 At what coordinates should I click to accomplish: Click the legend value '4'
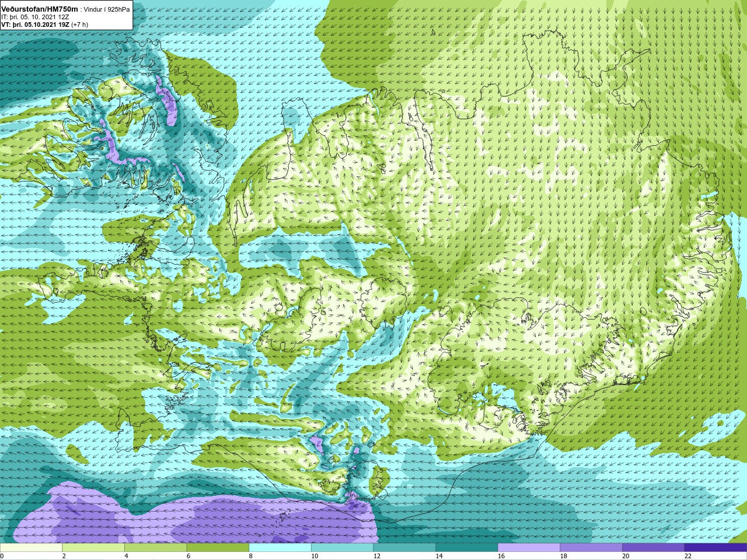point(126,556)
